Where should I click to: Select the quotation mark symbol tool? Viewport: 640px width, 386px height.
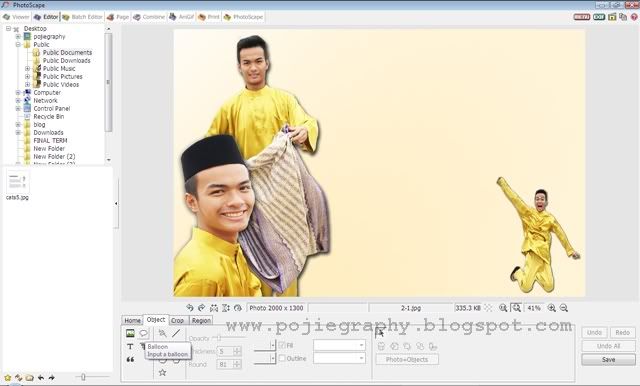tap(130, 359)
